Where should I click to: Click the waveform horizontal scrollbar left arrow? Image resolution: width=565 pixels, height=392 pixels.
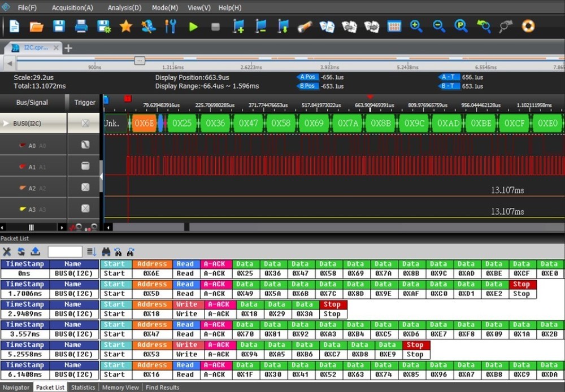pos(108,227)
